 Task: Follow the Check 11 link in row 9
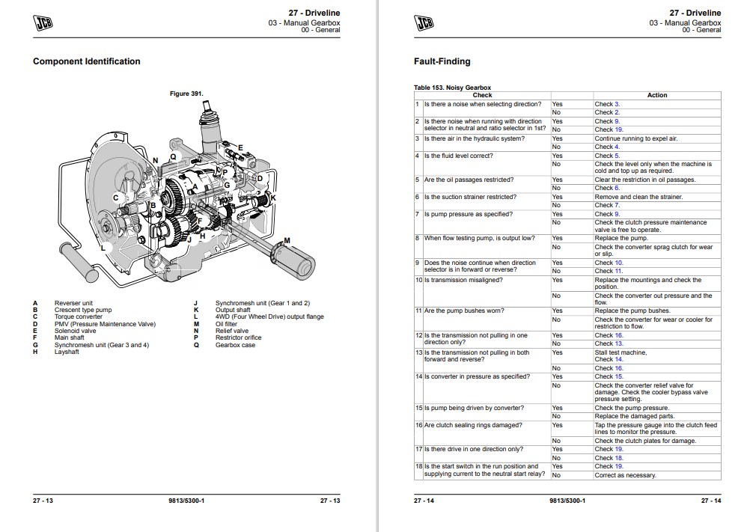point(609,271)
